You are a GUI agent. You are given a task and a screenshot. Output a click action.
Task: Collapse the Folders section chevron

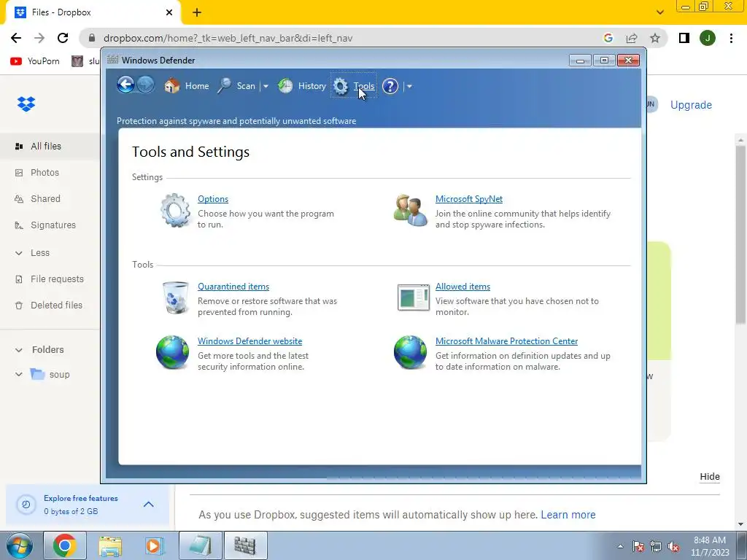18,350
